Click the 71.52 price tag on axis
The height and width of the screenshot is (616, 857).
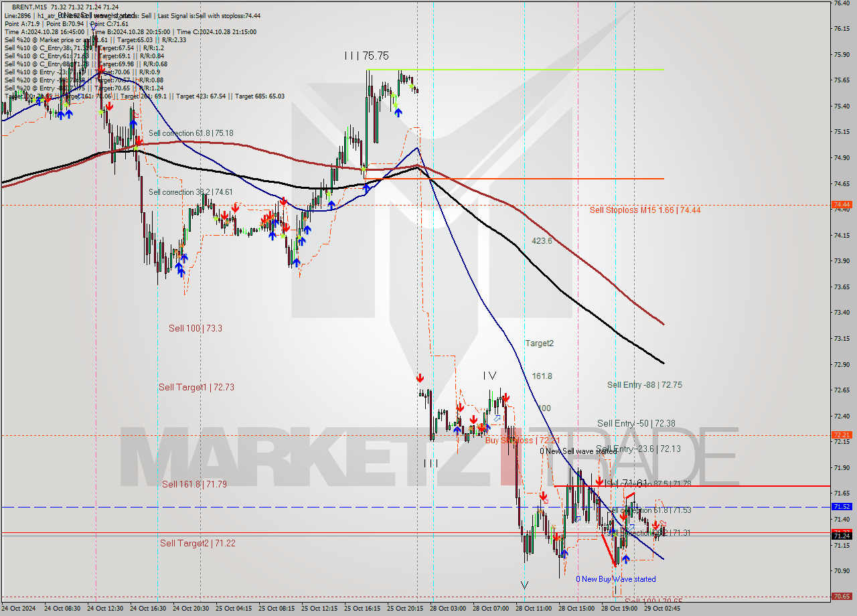coord(842,506)
